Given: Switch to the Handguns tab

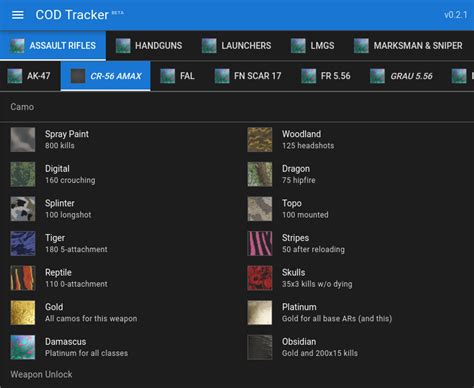Looking at the screenshot, I should (149, 46).
